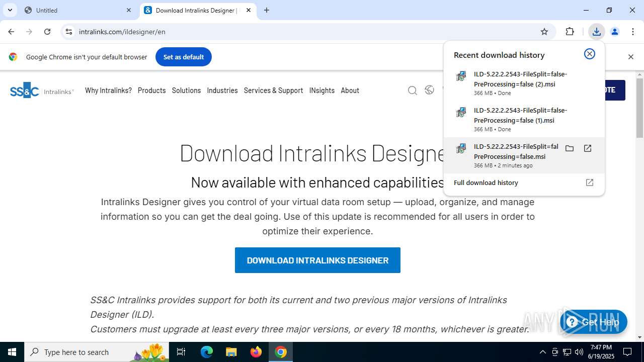
Task: Launch Firefox from taskbar
Action: (256, 352)
